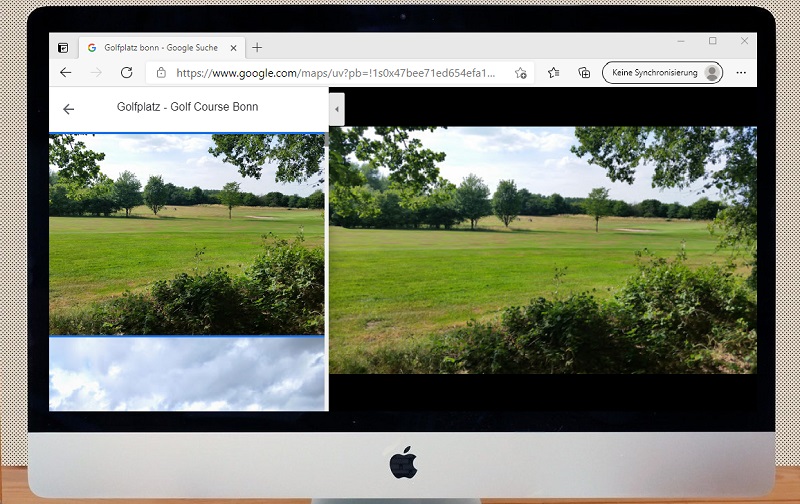Open the favorites list

tap(554, 73)
